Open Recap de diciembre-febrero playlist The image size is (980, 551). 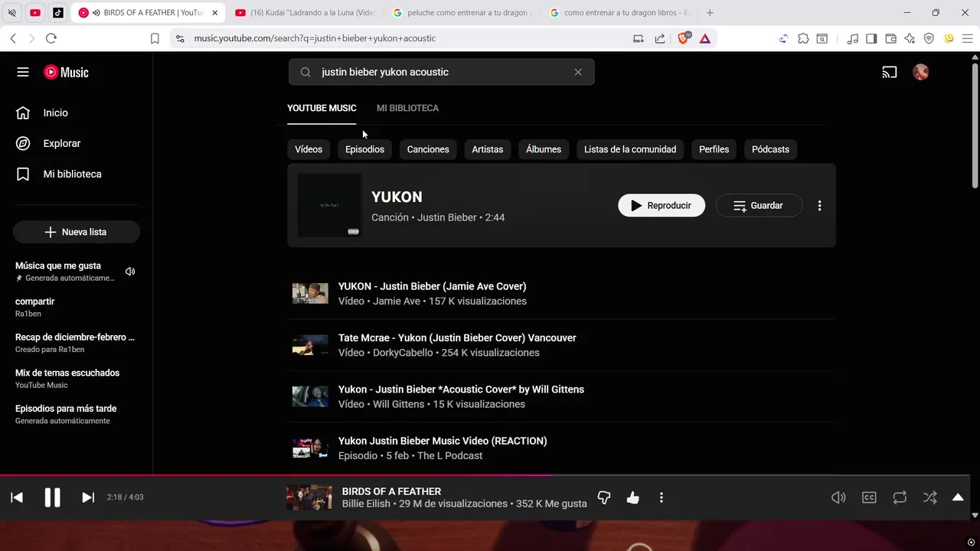[75, 342]
